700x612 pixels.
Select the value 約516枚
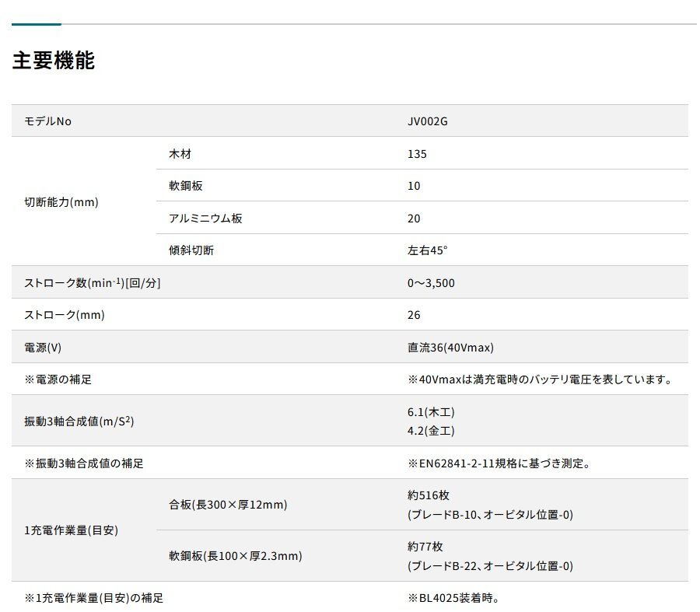[428, 495]
